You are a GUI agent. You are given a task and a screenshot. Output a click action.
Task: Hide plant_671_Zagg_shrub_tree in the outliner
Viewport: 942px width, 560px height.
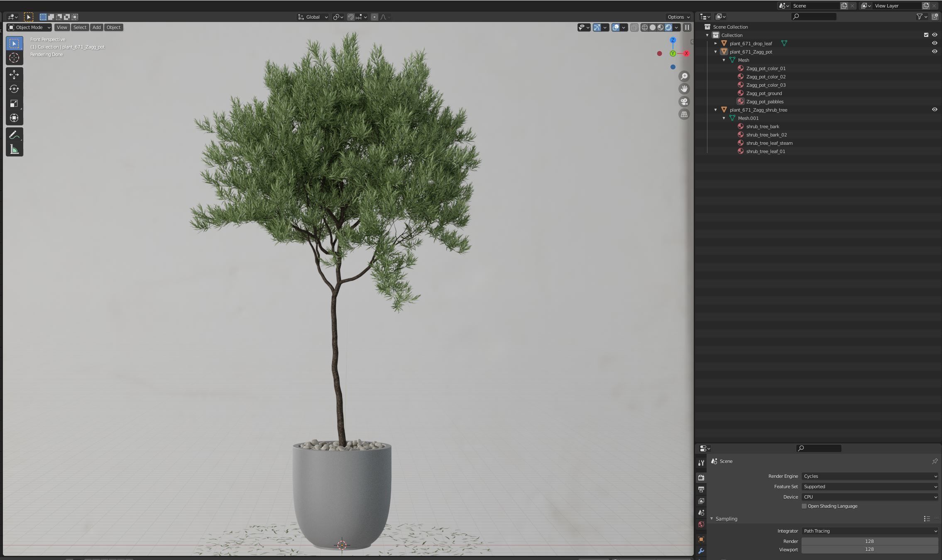coord(935,110)
